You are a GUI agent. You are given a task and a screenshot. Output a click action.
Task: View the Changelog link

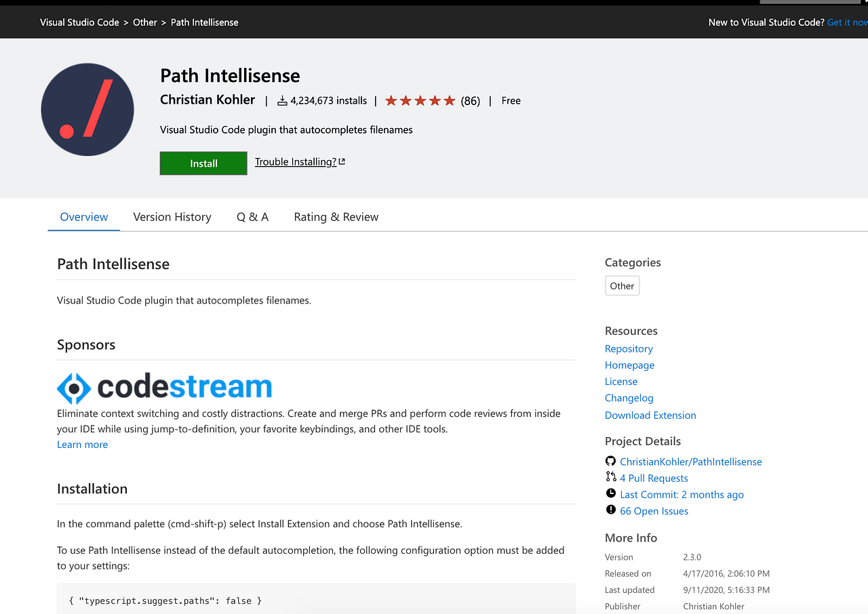(x=629, y=398)
